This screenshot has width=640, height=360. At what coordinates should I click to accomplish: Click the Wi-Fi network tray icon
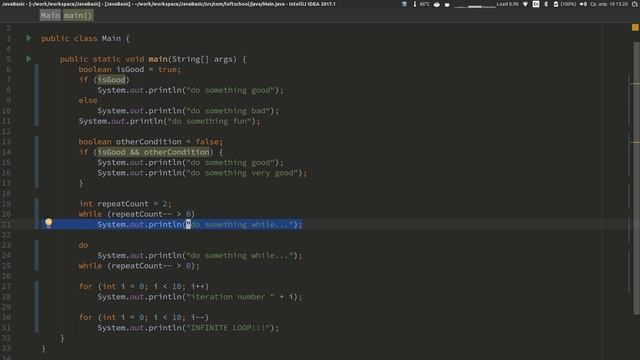[x=525, y=4]
